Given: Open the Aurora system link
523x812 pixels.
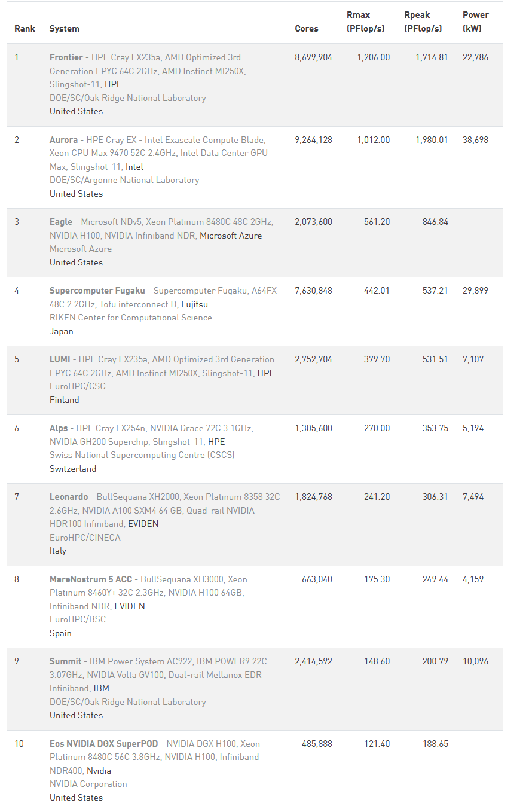Looking at the screenshot, I should coord(63,140).
